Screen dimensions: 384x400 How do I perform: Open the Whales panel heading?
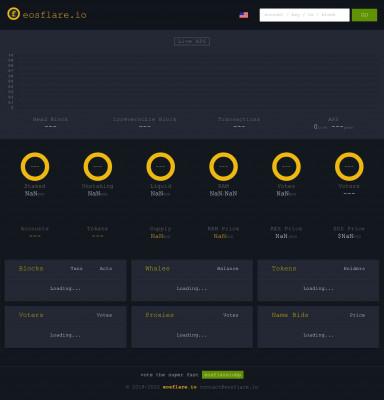click(x=157, y=268)
